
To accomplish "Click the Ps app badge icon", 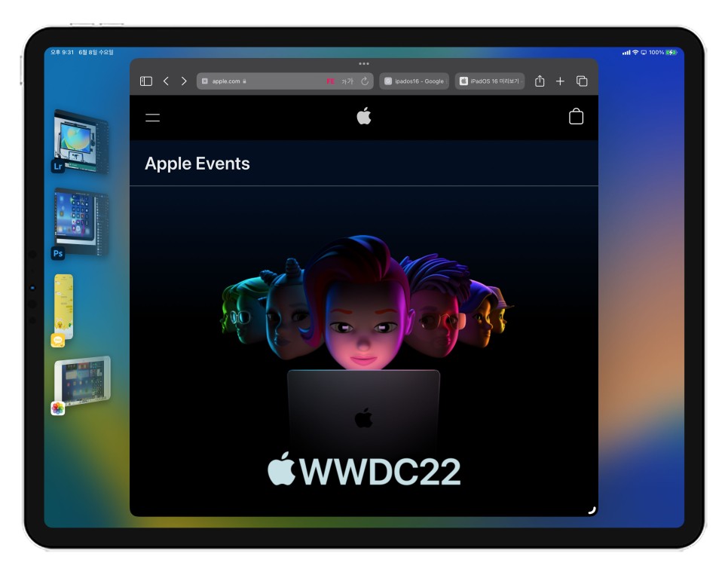I will 57,253.
